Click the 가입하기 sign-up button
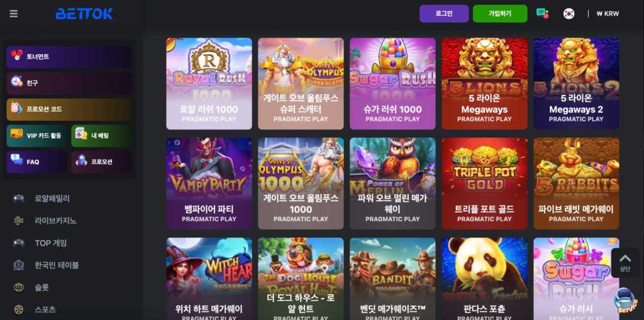 tap(500, 14)
